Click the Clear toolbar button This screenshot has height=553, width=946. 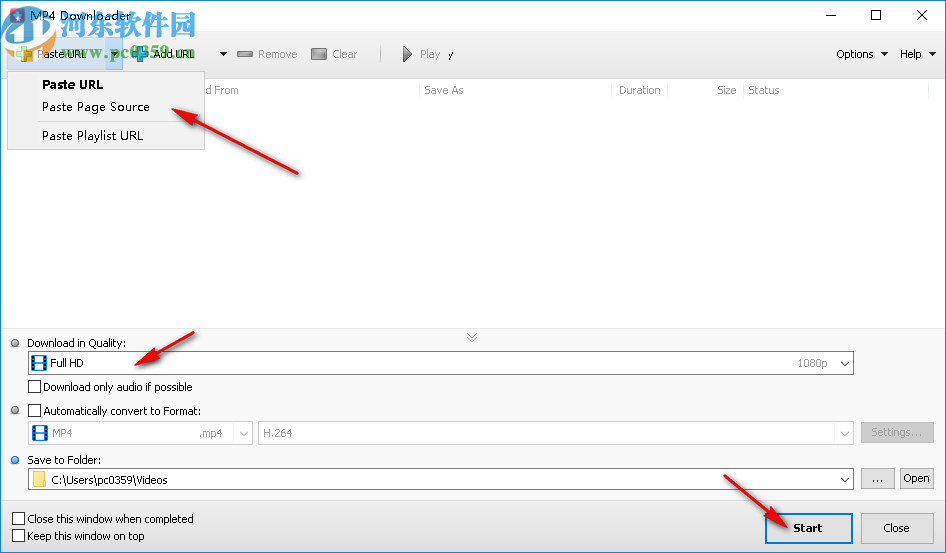coord(334,54)
